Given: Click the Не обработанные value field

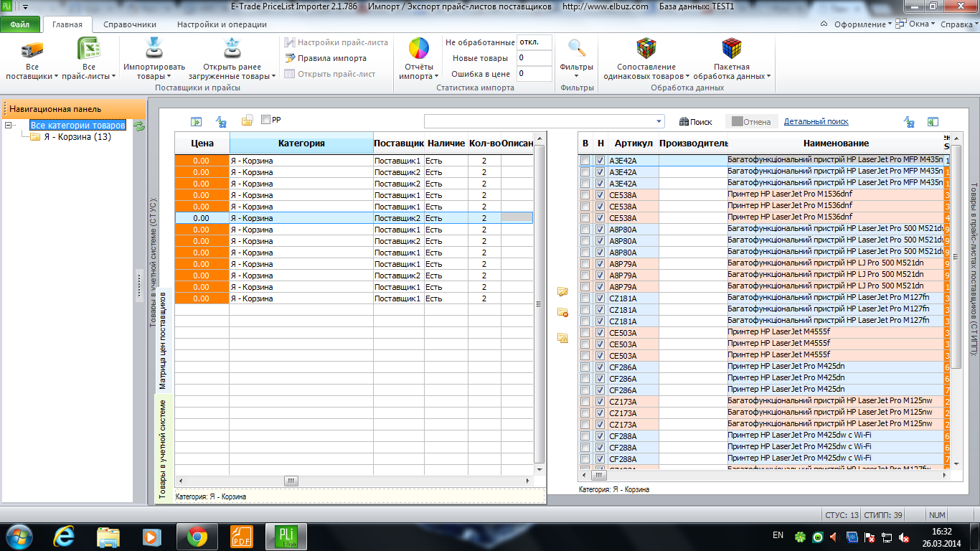Looking at the screenshot, I should 534,42.
